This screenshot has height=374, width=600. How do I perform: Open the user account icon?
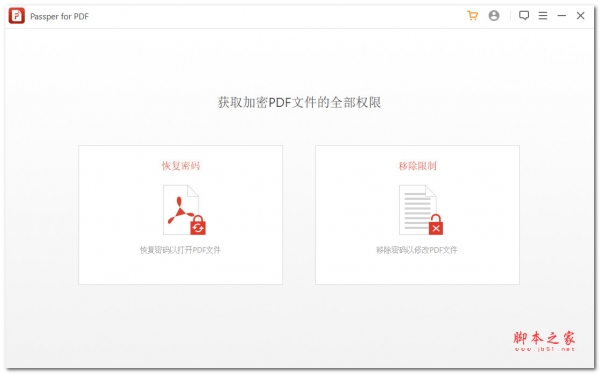tap(494, 16)
